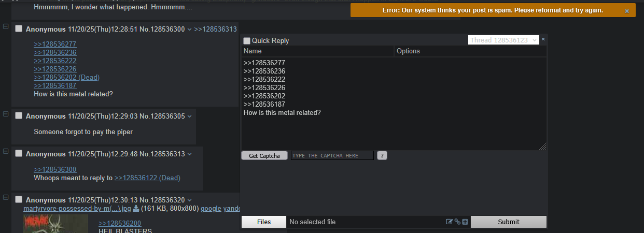This screenshot has height=233, width=644.
Task: Focus the captcha text input field
Action: click(x=332, y=155)
